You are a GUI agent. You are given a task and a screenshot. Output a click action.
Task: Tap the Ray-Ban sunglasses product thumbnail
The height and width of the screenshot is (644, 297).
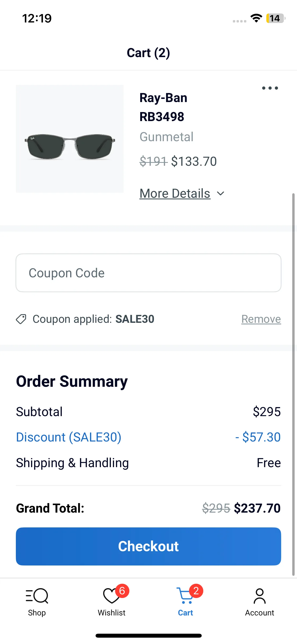click(x=70, y=139)
